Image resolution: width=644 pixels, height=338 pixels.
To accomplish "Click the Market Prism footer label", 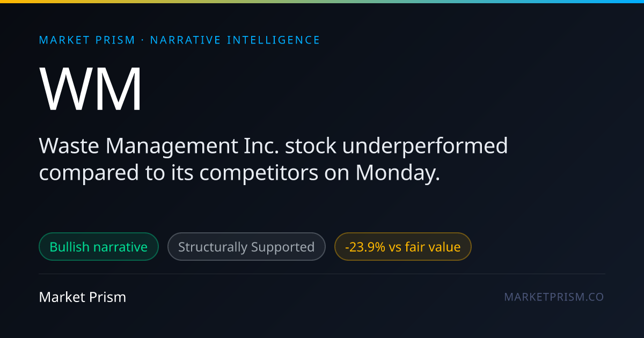I will point(83,297).
